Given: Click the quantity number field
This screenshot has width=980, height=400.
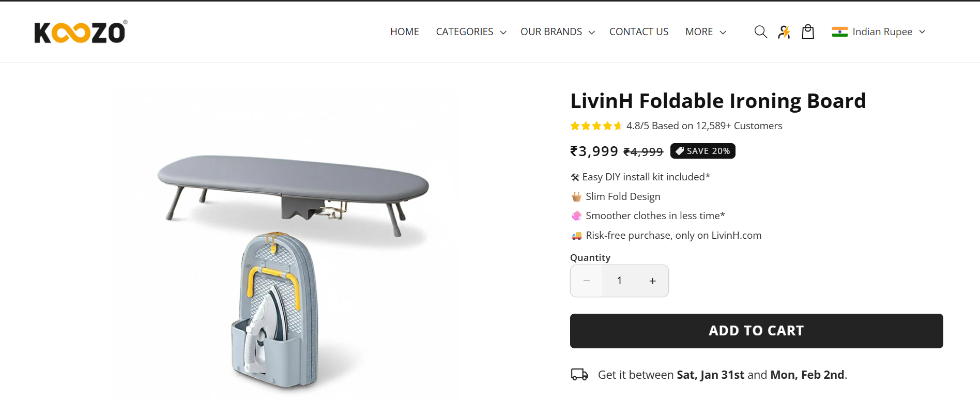Looking at the screenshot, I should [619, 281].
